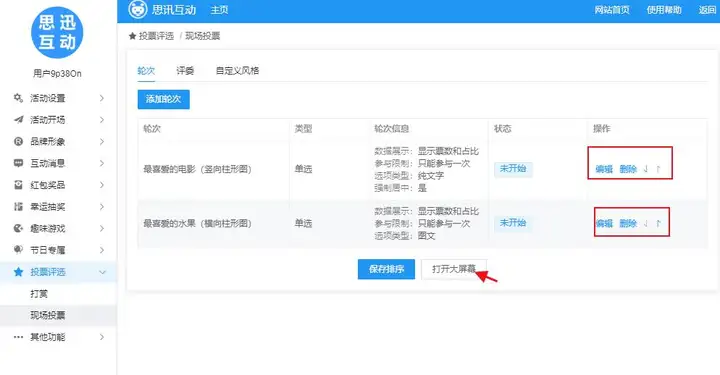Click the gear icon beside 活动设置

click(18, 98)
